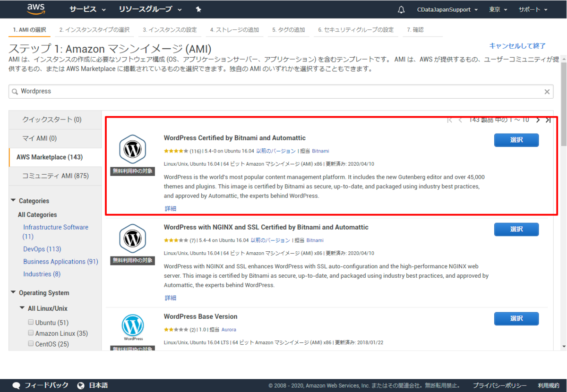Open the サービス dropdown menu
Viewport: 567px width, 392px height.
click(87, 9)
